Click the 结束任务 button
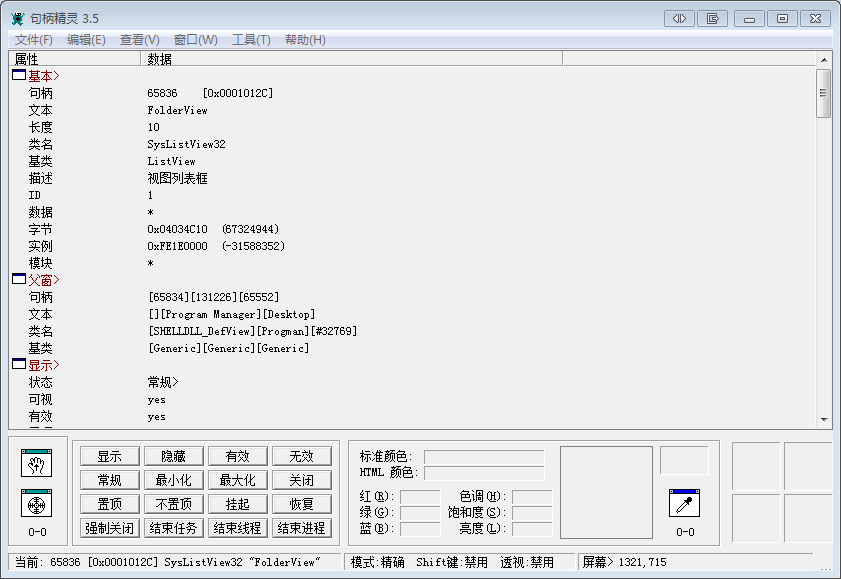Screen dimensions: 841x579 click(174, 528)
